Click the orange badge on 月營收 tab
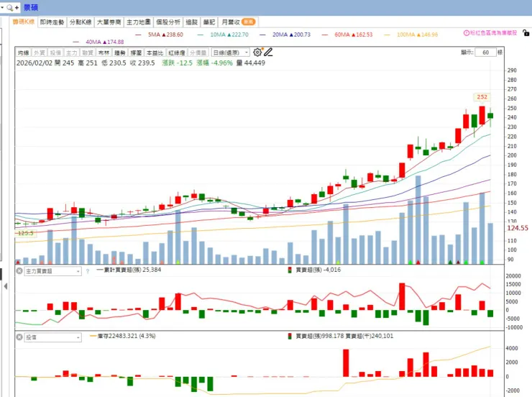 point(248,22)
